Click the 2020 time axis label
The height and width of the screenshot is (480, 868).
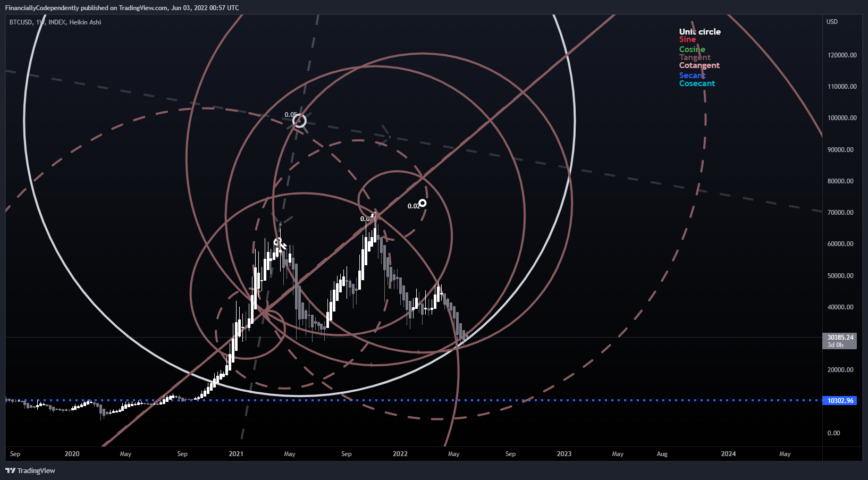click(72, 454)
